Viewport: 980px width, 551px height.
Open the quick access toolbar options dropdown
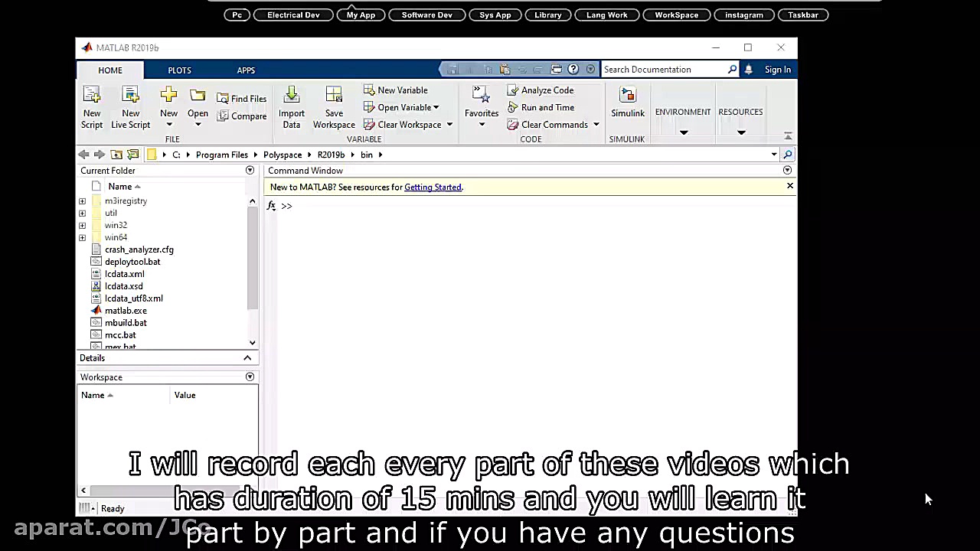tap(590, 70)
